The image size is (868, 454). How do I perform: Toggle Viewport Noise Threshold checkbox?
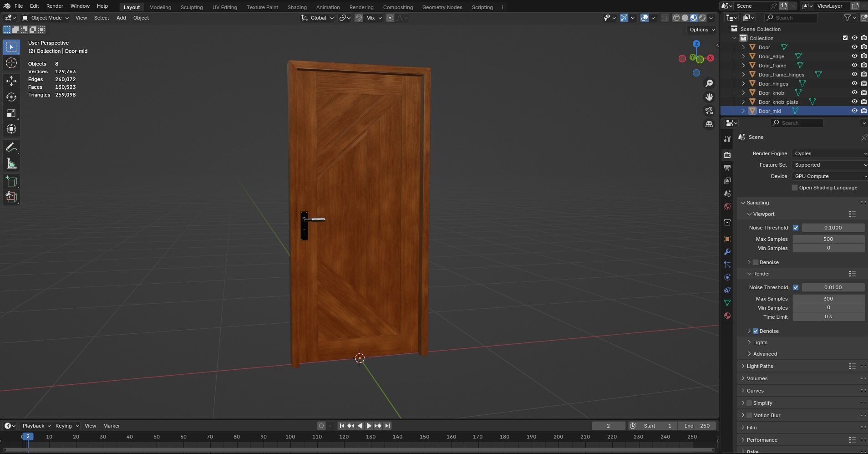pyautogui.click(x=796, y=228)
